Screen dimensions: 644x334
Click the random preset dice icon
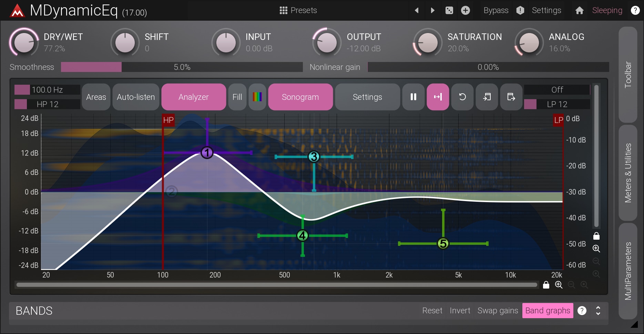(x=449, y=10)
